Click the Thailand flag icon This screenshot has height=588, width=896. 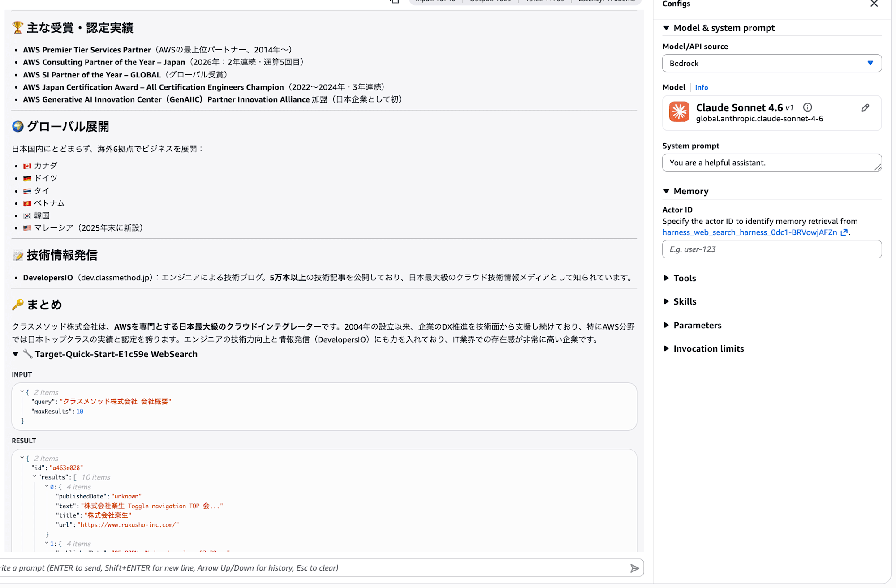27,191
